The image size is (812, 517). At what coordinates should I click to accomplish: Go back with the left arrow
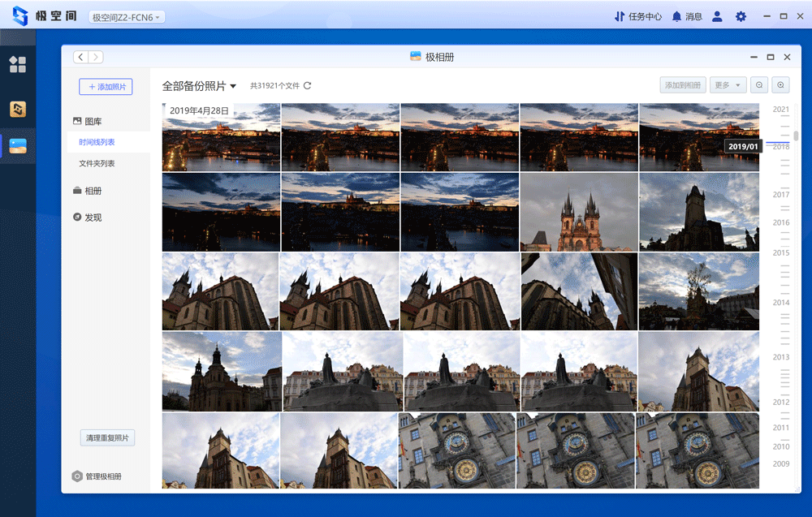pyautogui.click(x=80, y=57)
